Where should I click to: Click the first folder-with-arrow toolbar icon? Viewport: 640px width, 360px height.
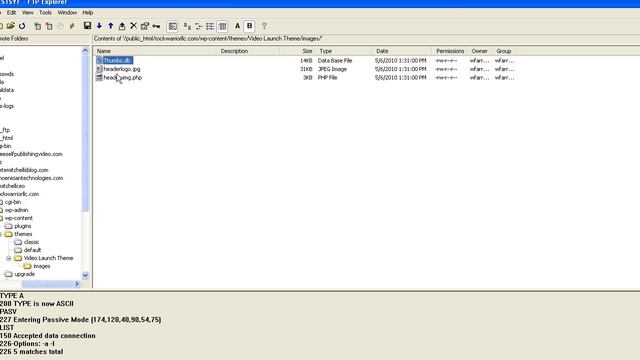38,26
